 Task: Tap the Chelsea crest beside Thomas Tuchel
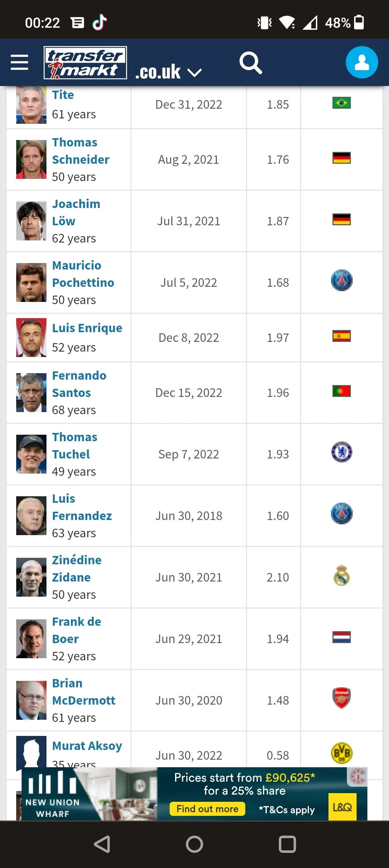pyautogui.click(x=341, y=452)
